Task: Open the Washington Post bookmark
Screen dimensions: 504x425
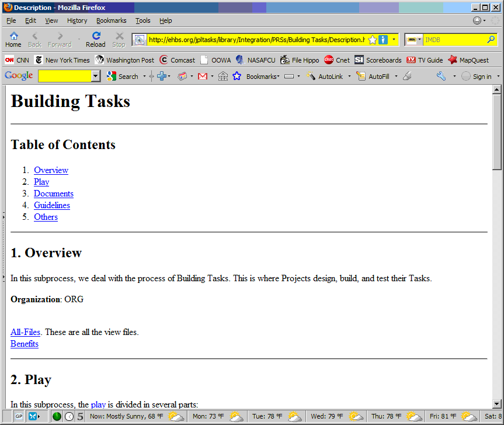Action: [x=125, y=60]
